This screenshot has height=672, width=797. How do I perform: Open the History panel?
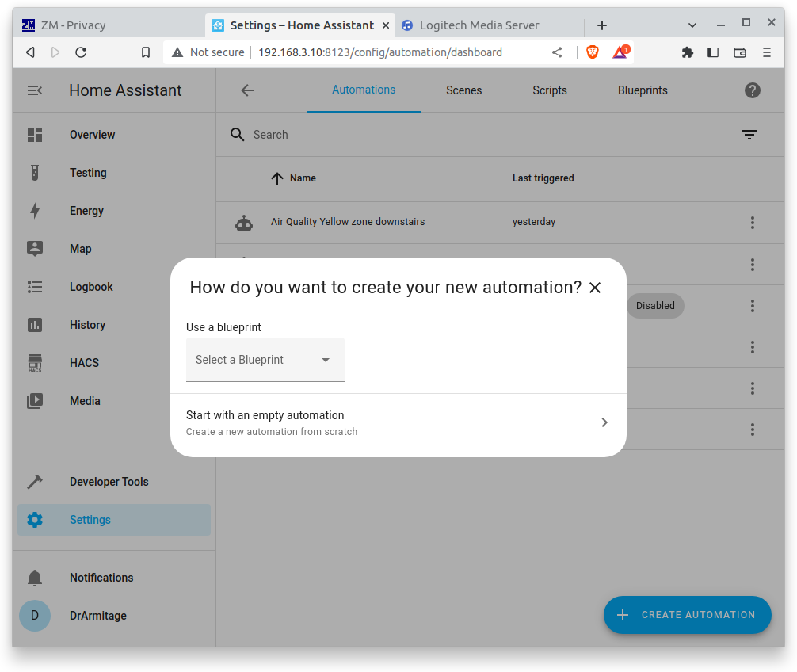click(x=114, y=325)
